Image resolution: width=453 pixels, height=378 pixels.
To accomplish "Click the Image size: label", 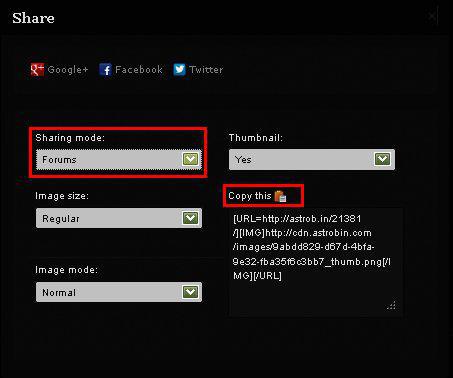I will point(62,196).
